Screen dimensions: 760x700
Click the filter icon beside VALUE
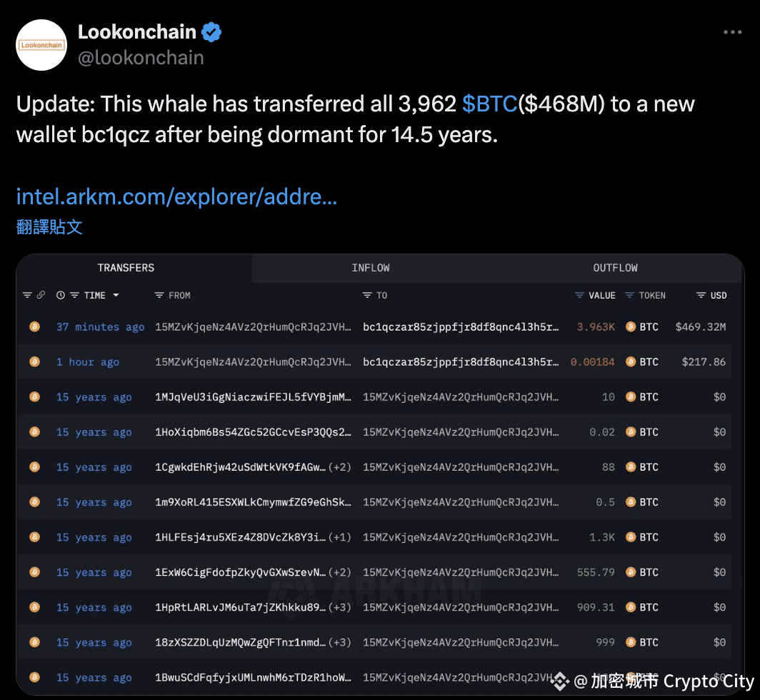(579, 295)
